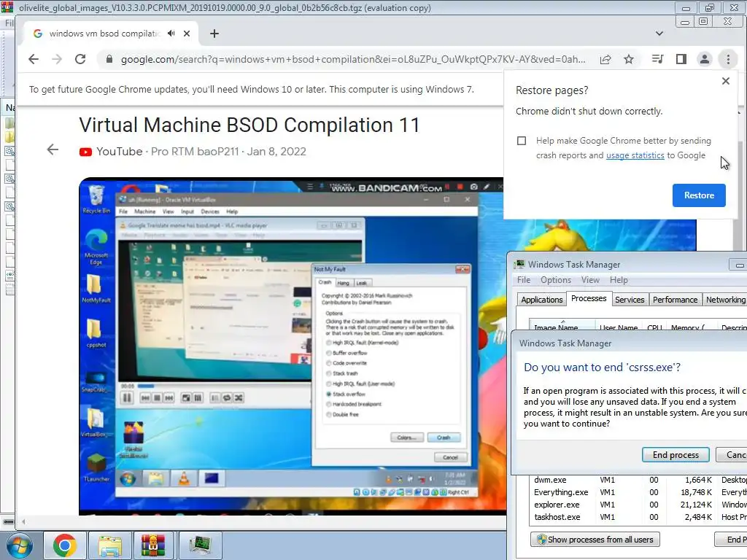Open Task Manager View menu
Image resolution: width=747 pixels, height=560 pixels.
(x=590, y=280)
